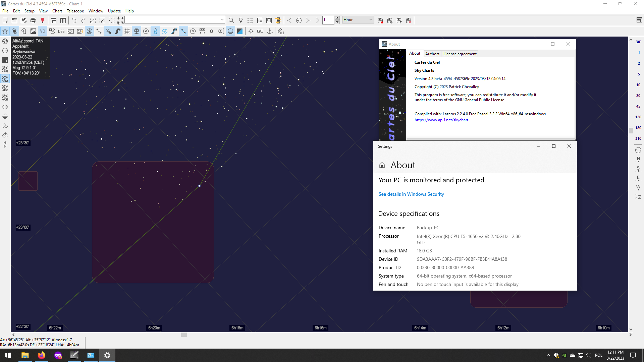Viewport: 644px width, 362px height.
Task: Step time backward with left arrow
Action: (289, 20)
